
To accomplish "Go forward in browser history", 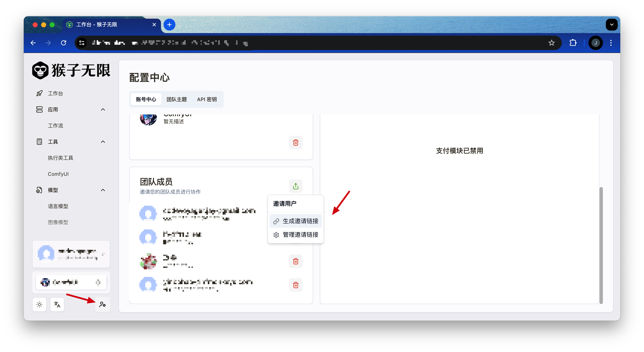I will pos(48,43).
